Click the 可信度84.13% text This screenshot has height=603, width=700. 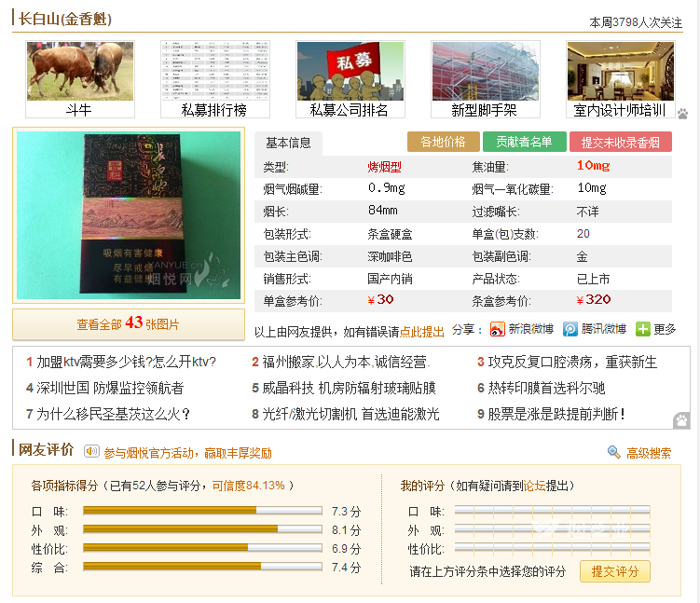click(248, 486)
